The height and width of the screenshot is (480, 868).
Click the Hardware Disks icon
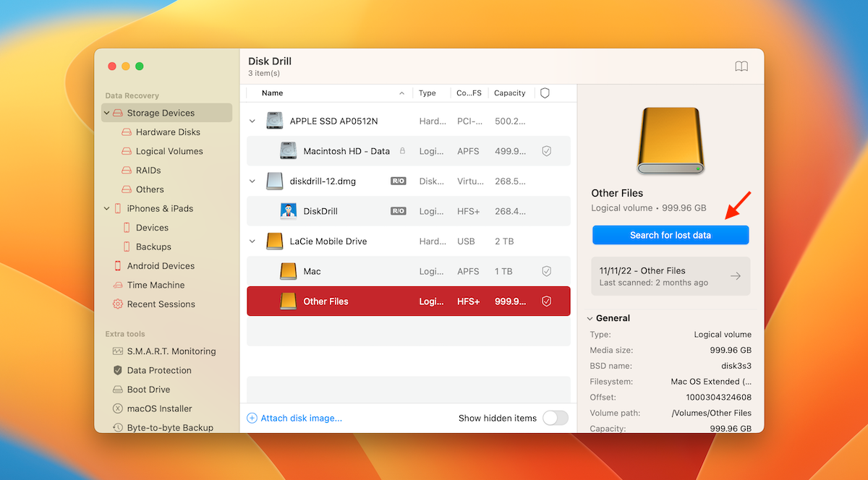pos(127,132)
